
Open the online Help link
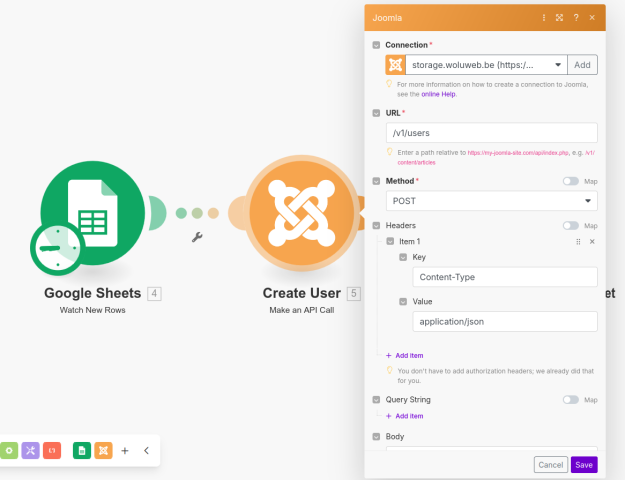(x=438, y=94)
